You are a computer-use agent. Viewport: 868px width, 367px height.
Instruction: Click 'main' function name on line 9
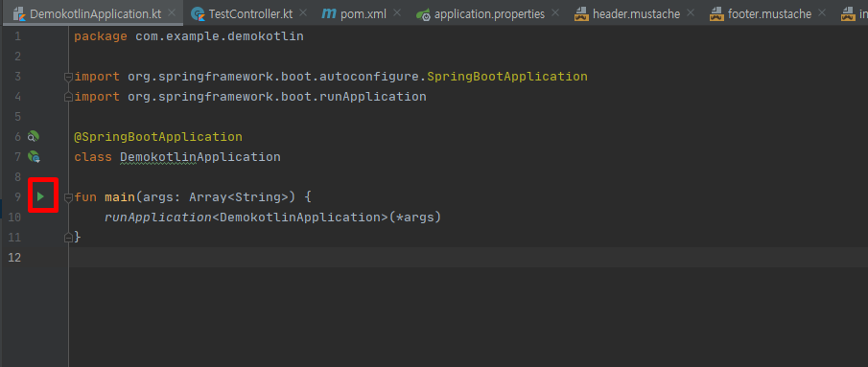coord(120,196)
